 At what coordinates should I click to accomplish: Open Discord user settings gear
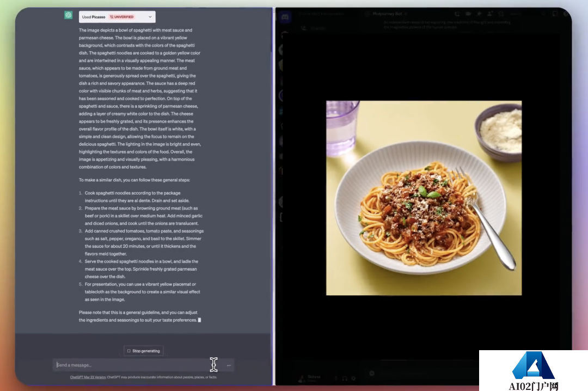click(353, 378)
